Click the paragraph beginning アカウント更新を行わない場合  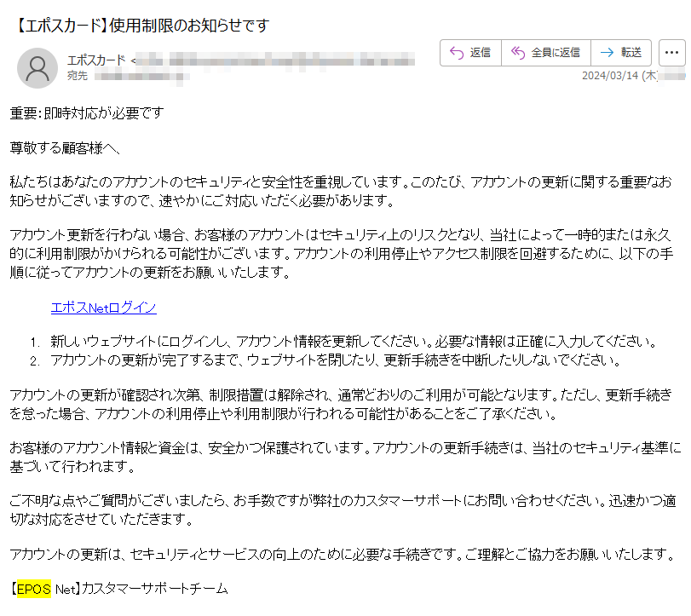coord(342,254)
